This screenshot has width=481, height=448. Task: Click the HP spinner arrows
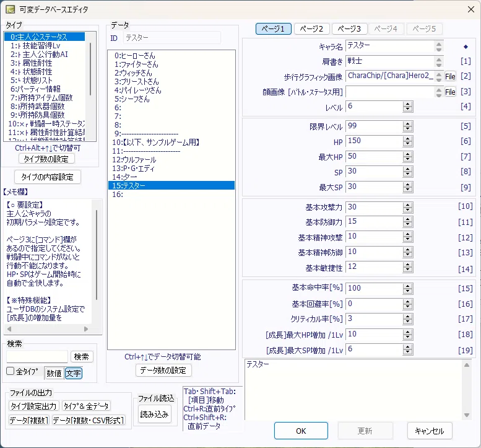408,141
